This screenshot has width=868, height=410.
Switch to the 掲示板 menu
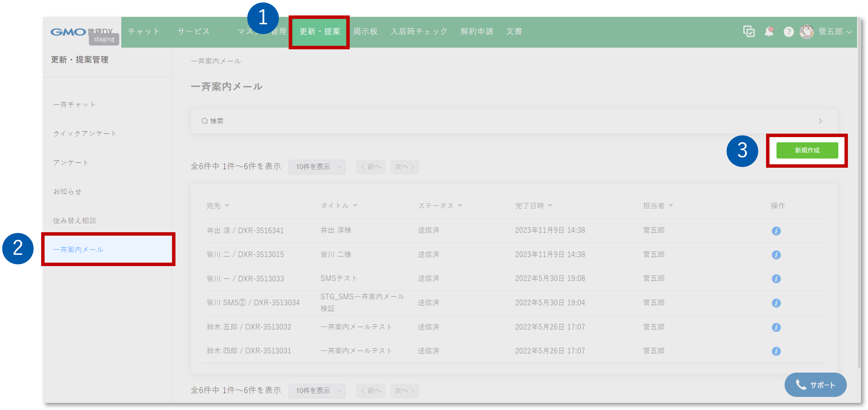(365, 32)
